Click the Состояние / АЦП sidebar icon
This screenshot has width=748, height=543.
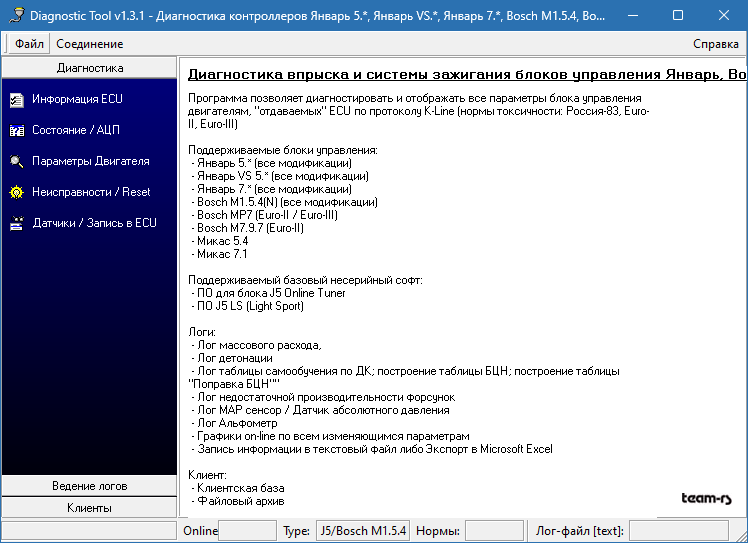[x=17, y=130]
